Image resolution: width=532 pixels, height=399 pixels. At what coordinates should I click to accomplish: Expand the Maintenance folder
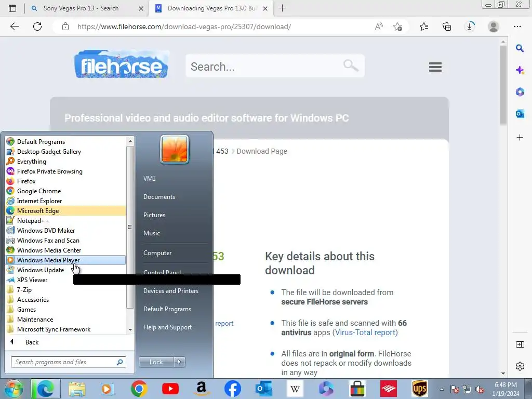[x=65, y=320]
